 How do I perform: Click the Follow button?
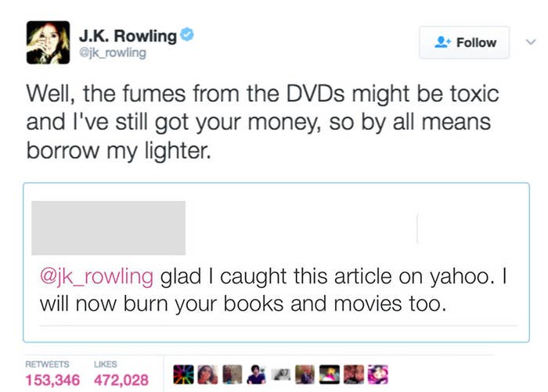(x=464, y=42)
